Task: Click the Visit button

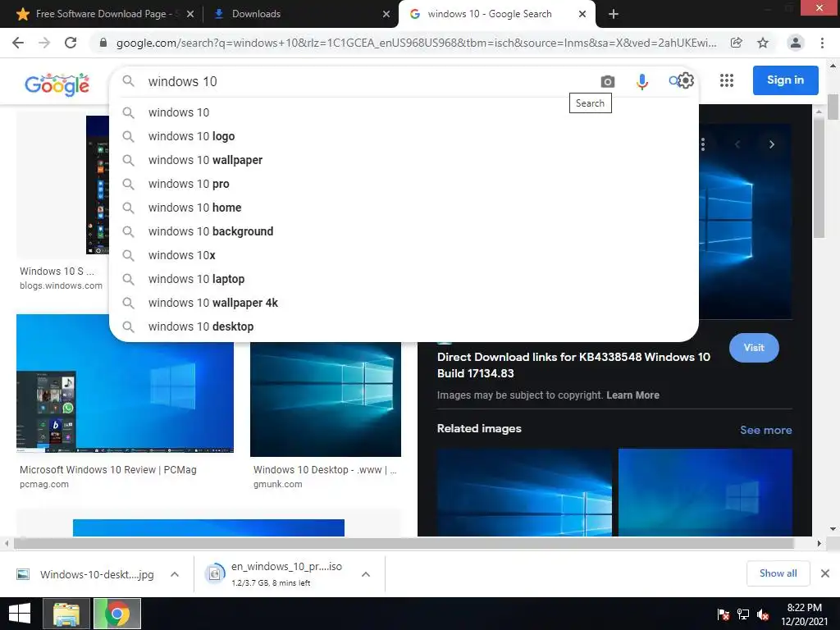Action: coord(754,348)
